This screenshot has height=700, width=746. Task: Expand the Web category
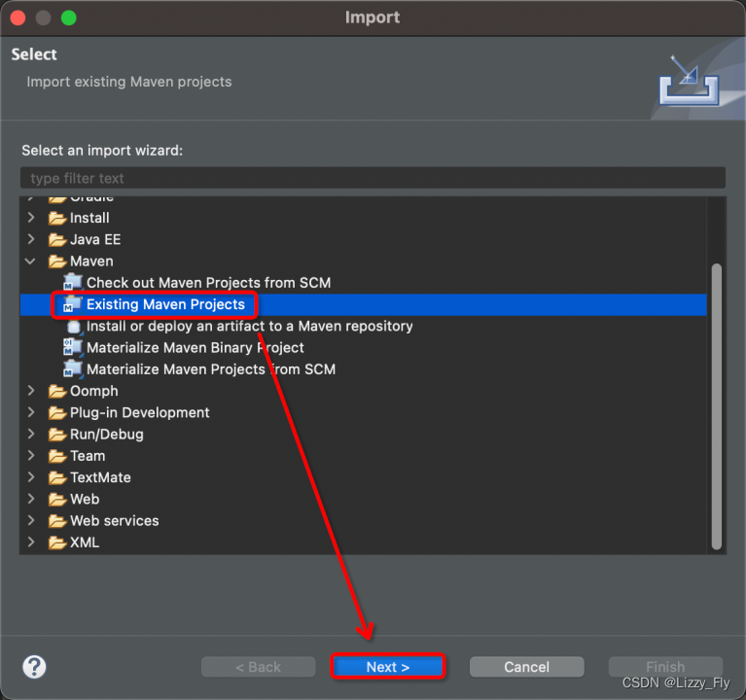[x=31, y=499]
